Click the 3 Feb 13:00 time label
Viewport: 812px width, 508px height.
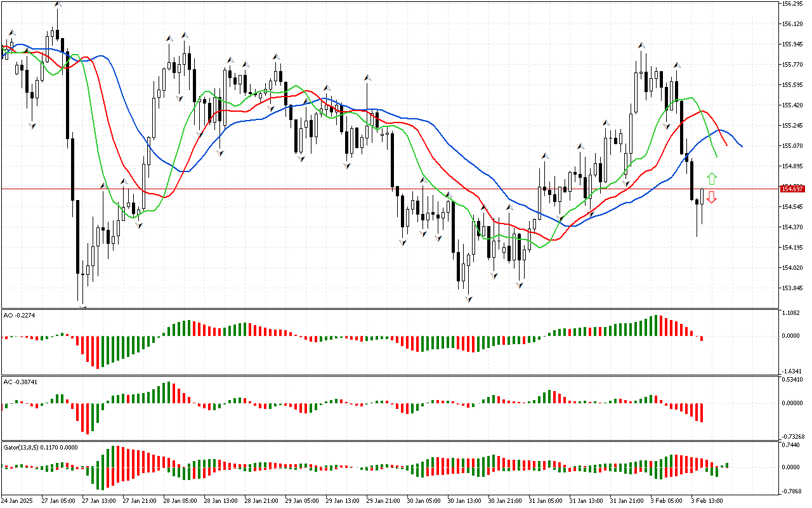(x=707, y=501)
